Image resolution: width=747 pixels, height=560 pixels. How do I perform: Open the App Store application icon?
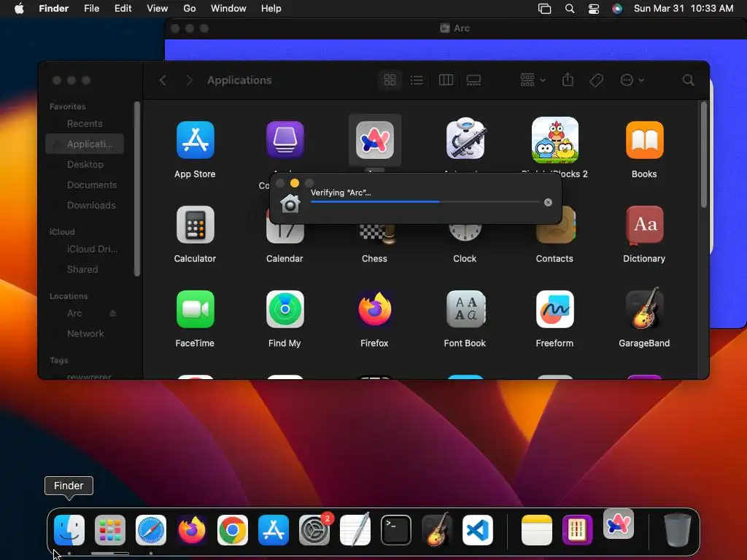click(195, 140)
